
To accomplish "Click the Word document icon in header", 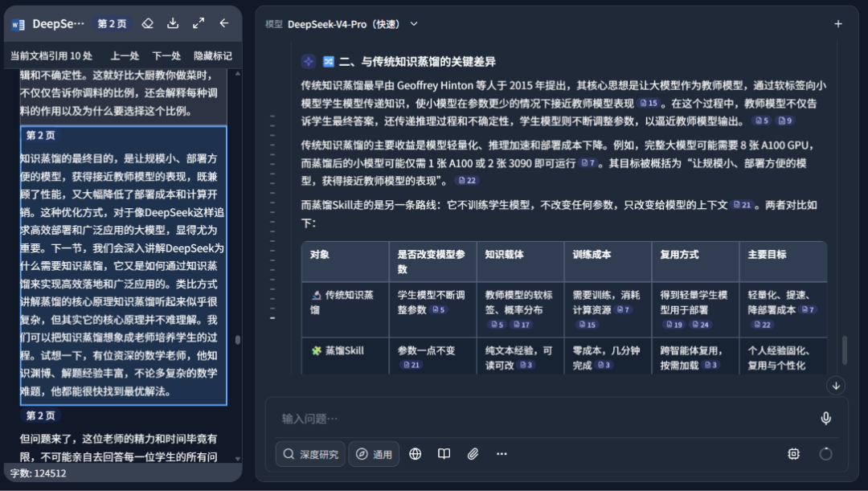I will coord(18,24).
